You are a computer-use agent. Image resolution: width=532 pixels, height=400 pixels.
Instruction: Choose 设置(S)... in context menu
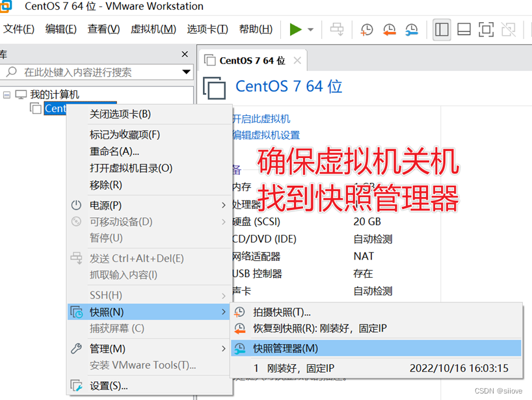[150, 386]
